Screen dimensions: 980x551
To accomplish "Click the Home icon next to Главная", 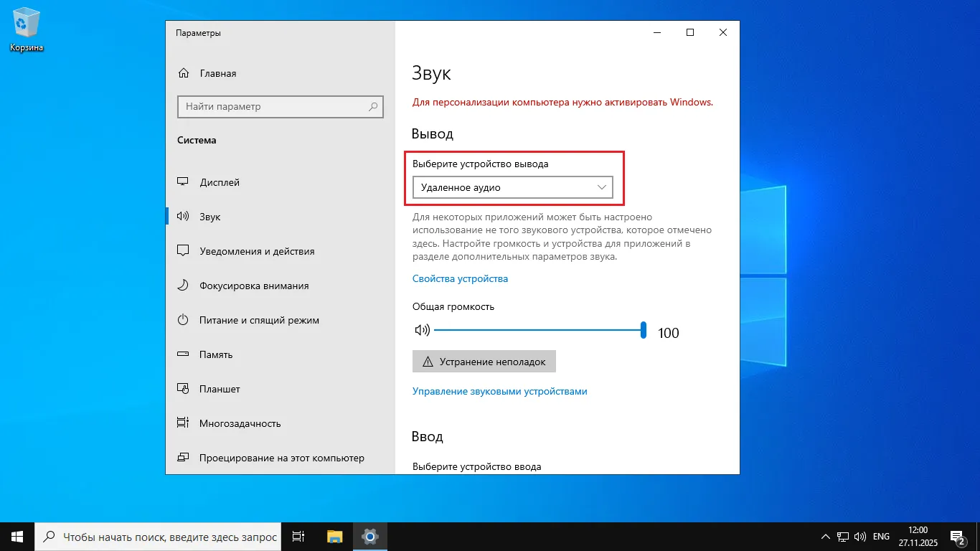I will tap(184, 73).
